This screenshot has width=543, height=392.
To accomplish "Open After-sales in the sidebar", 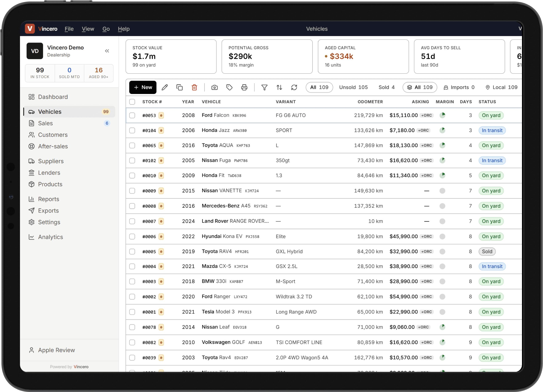I will point(69,146).
